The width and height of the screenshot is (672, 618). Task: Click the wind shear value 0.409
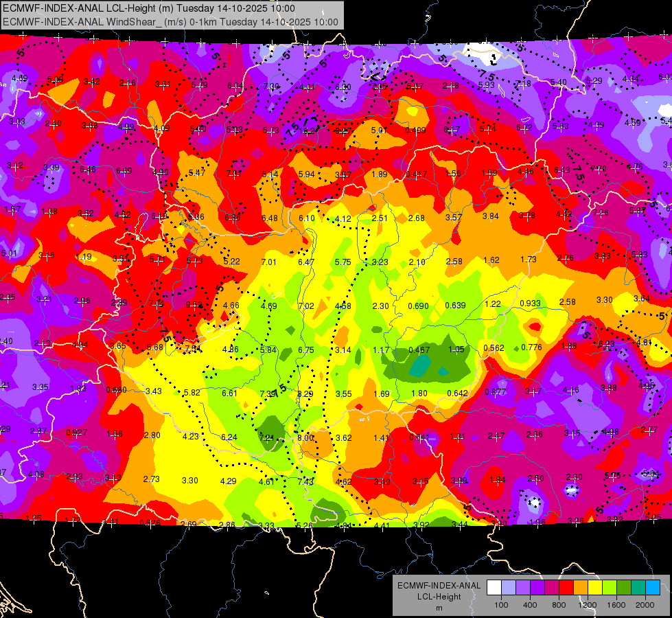coord(415,130)
